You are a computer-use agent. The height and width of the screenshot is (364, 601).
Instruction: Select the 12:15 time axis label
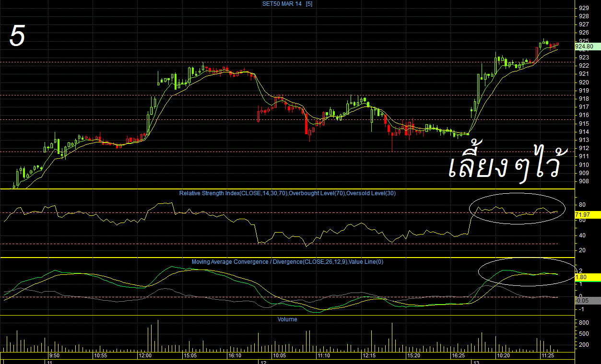(x=369, y=356)
